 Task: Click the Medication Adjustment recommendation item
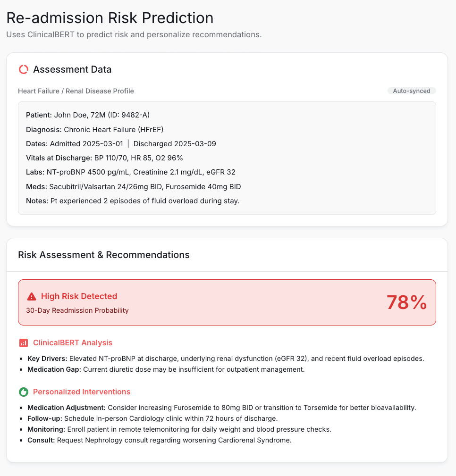(x=221, y=408)
